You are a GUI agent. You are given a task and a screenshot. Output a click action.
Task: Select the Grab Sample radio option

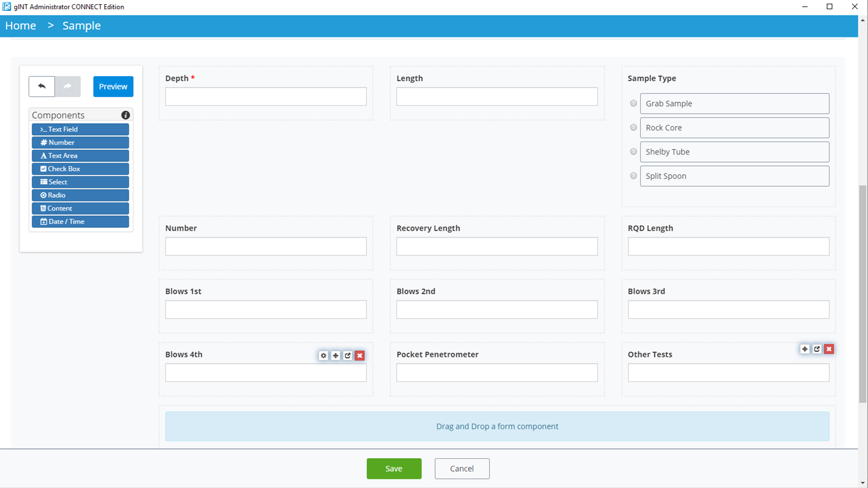[x=633, y=103]
